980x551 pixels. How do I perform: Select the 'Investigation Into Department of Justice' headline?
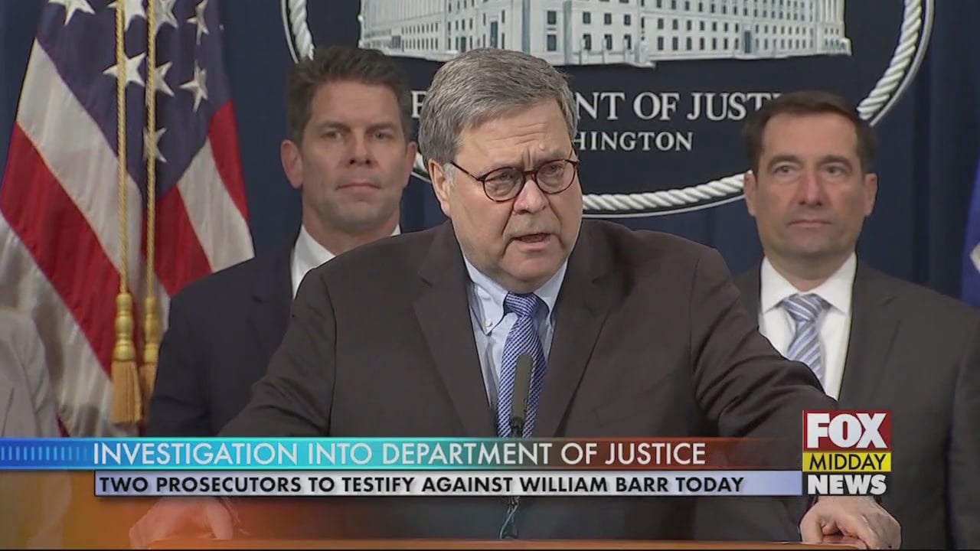[x=399, y=454]
